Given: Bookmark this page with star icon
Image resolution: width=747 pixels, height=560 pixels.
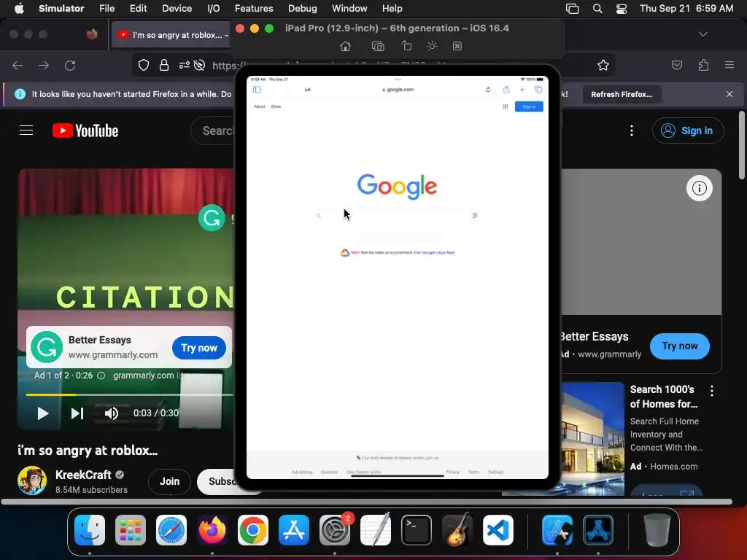Looking at the screenshot, I should point(603,65).
